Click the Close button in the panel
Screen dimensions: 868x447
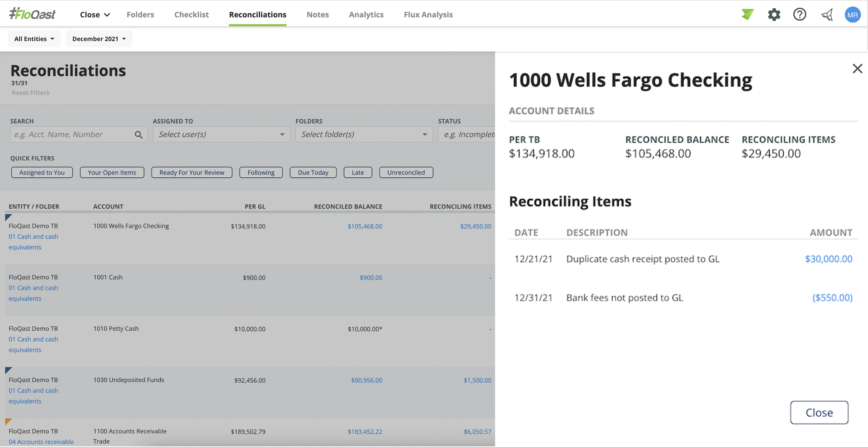(x=819, y=413)
